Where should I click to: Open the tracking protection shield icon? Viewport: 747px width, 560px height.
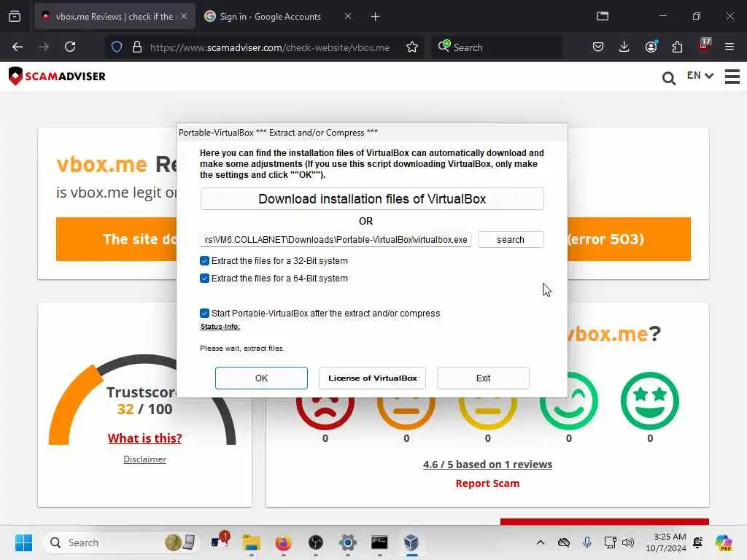[117, 47]
